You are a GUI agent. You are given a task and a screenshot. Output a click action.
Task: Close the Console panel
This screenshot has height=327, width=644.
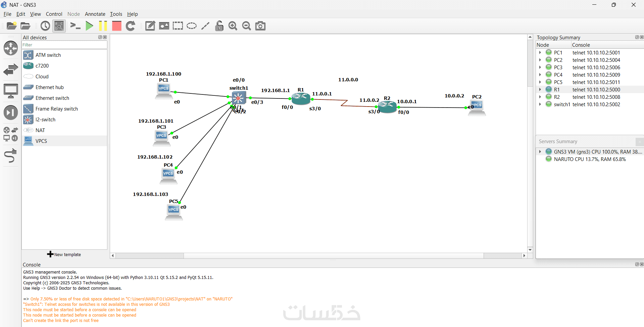coord(642,264)
